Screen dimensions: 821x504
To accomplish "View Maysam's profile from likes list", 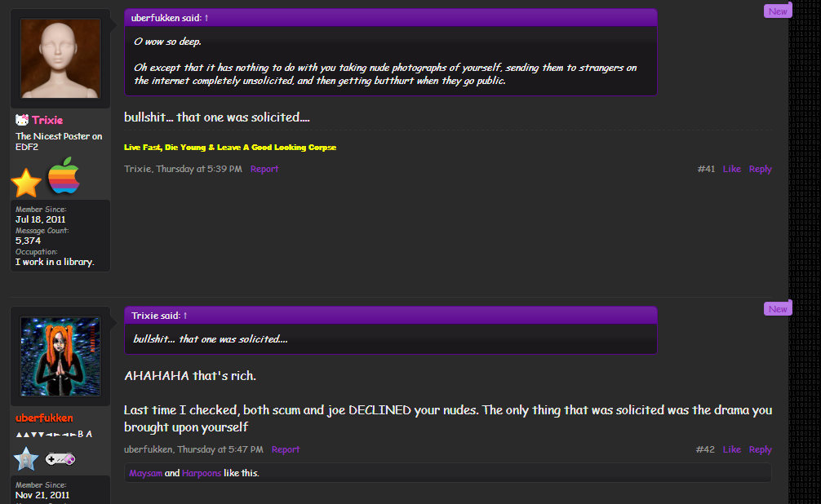I will [x=145, y=473].
